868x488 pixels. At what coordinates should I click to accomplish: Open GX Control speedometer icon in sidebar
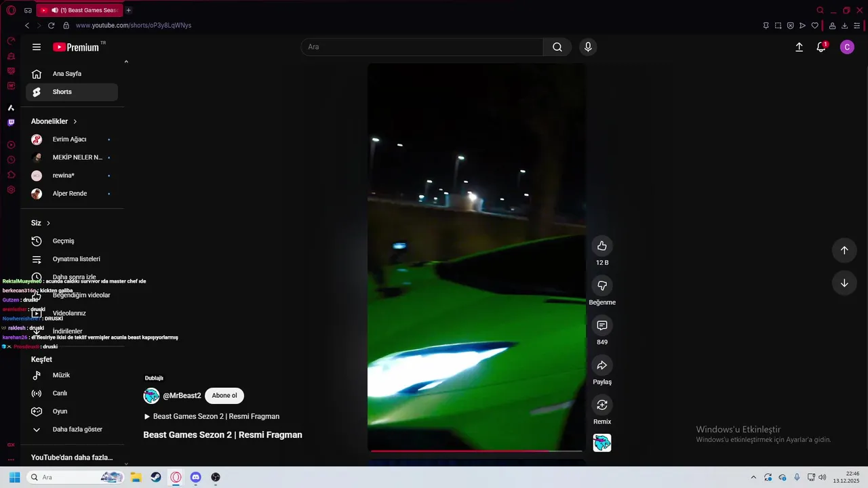[11, 41]
